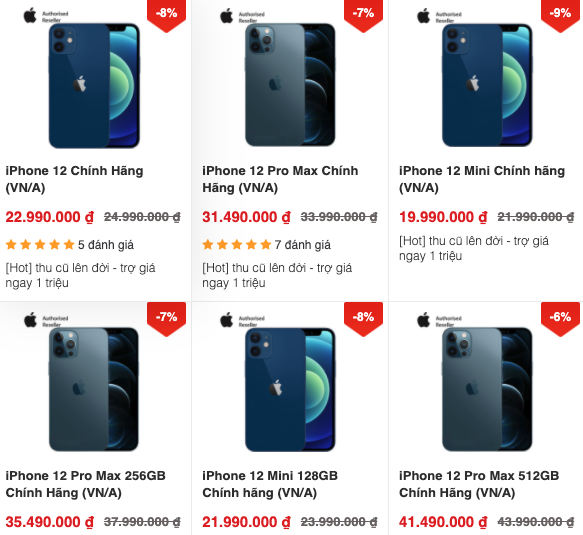Open the iPhone 12 Mini Chính hãng (VN/A) title
The width and height of the screenshot is (583, 535).
[482, 179]
